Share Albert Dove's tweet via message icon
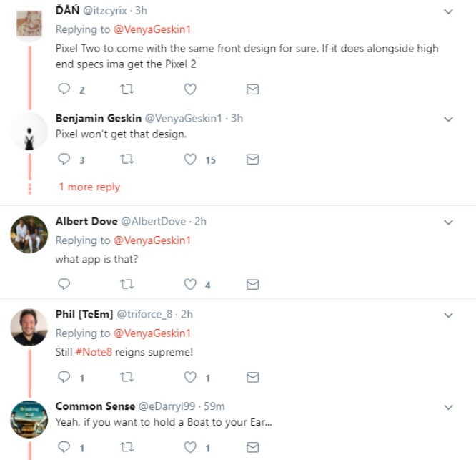 [x=252, y=285]
